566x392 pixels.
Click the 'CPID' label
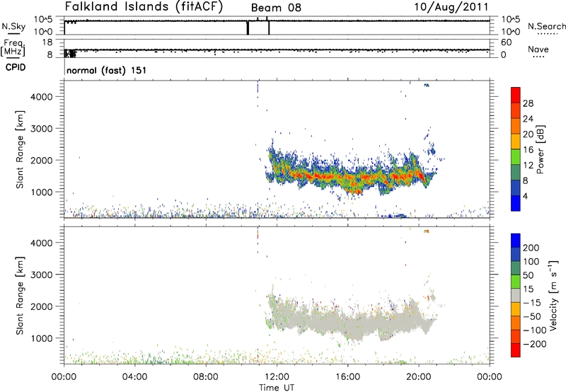click(x=16, y=67)
